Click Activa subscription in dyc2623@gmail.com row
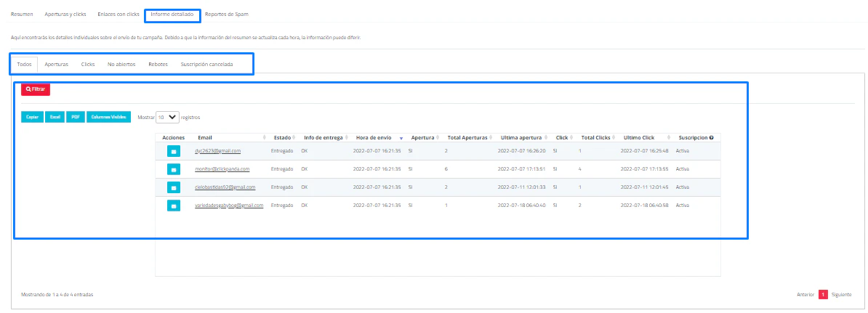 click(682, 151)
